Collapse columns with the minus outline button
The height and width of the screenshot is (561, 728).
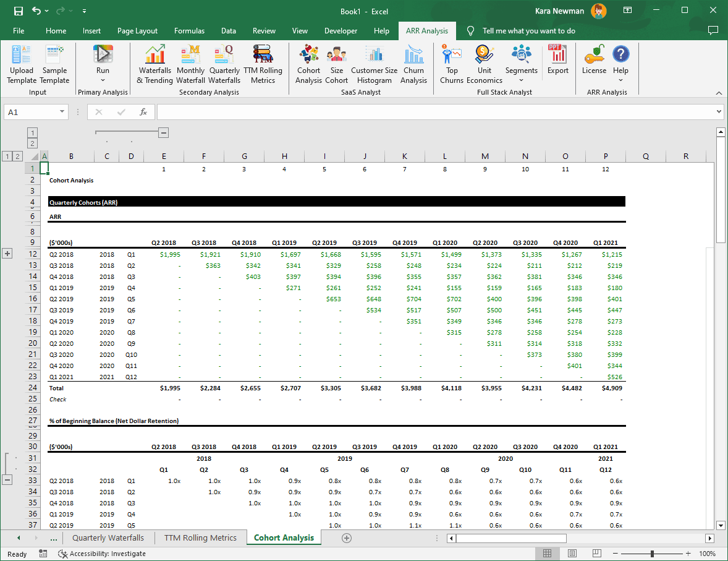pyautogui.click(x=164, y=132)
